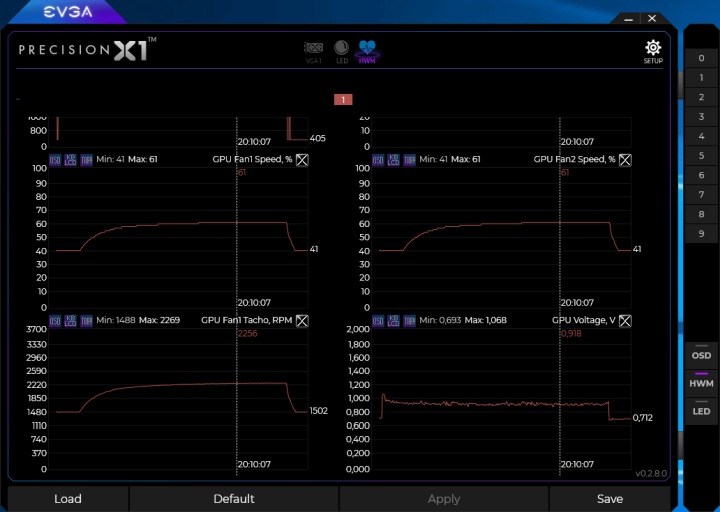Toggle KB LCD for GPU Fan2 Speed graph

coord(394,160)
